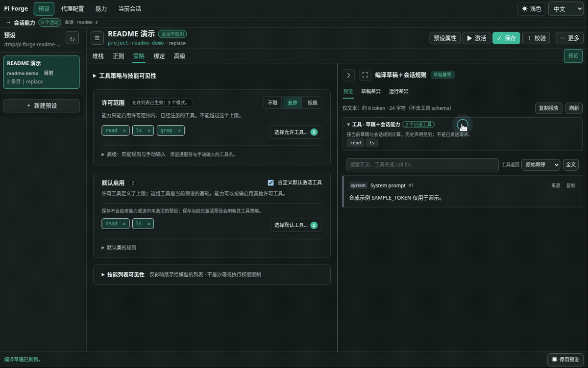The width and height of the screenshot is (588, 368).
Task: Remove the ls tag under 默认启用
Action: tap(149, 224)
